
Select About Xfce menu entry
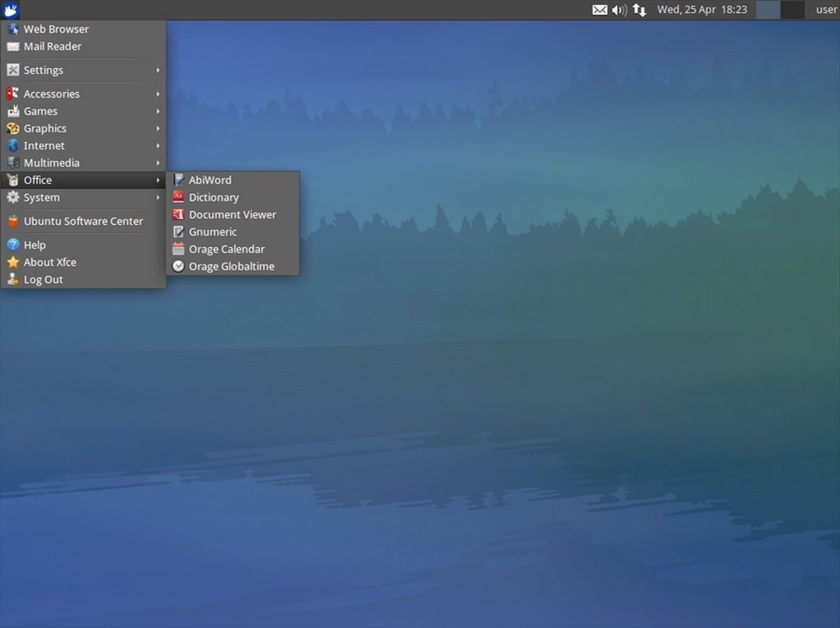pyautogui.click(x=83, y=262)
